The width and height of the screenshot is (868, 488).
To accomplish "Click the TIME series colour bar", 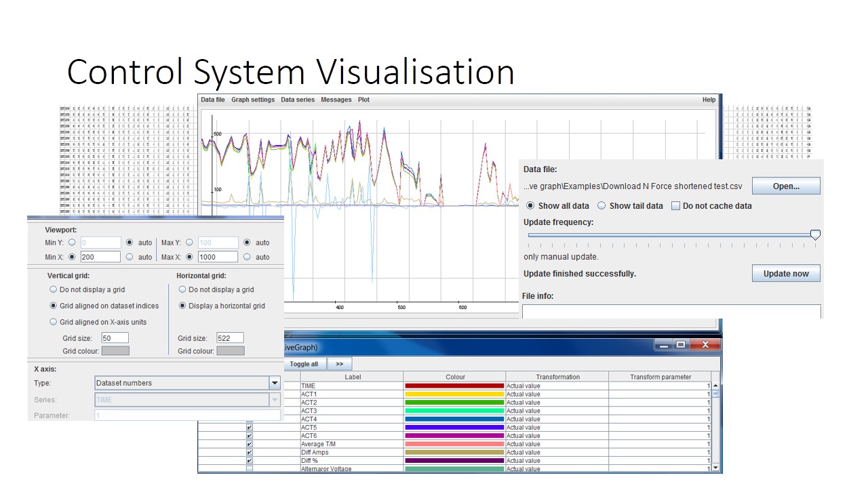I will pyautogui.click(x=454, y=386).
